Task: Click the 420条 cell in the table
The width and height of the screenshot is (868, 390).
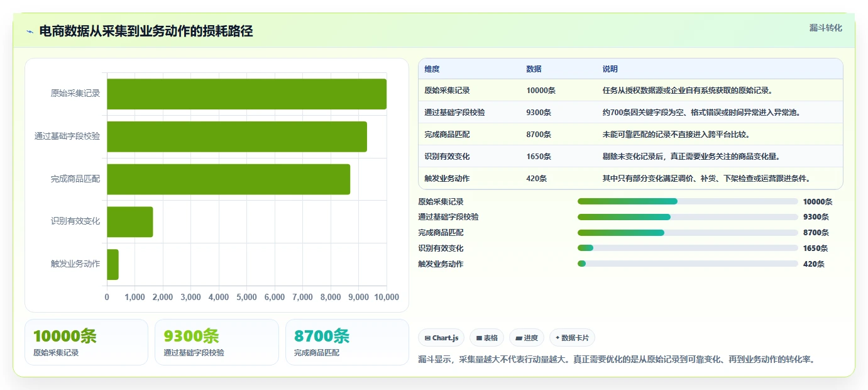Action: (x=537, y=179)
